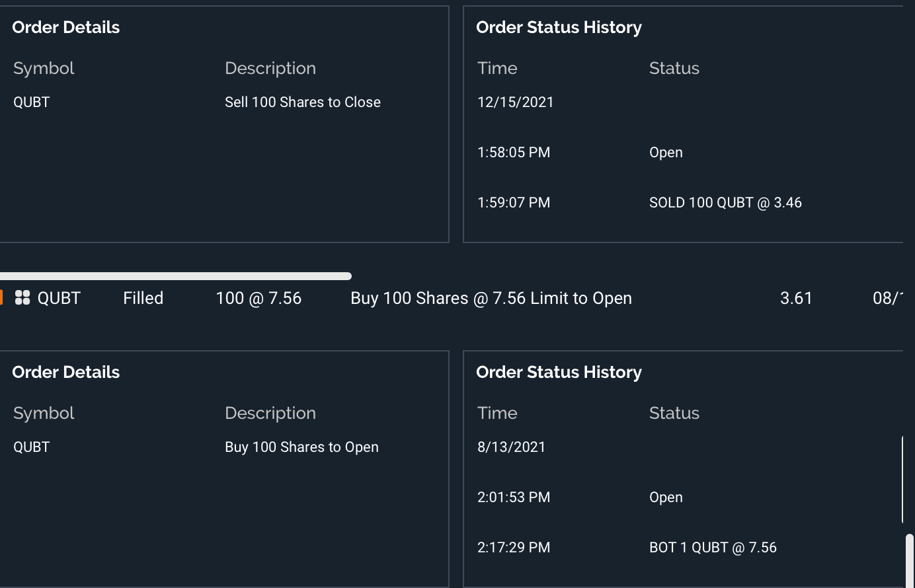Click the Sell 100 Shares to Close description
Image resolution: width=915 pixels, height=588 pixels.
pos(302,102)
